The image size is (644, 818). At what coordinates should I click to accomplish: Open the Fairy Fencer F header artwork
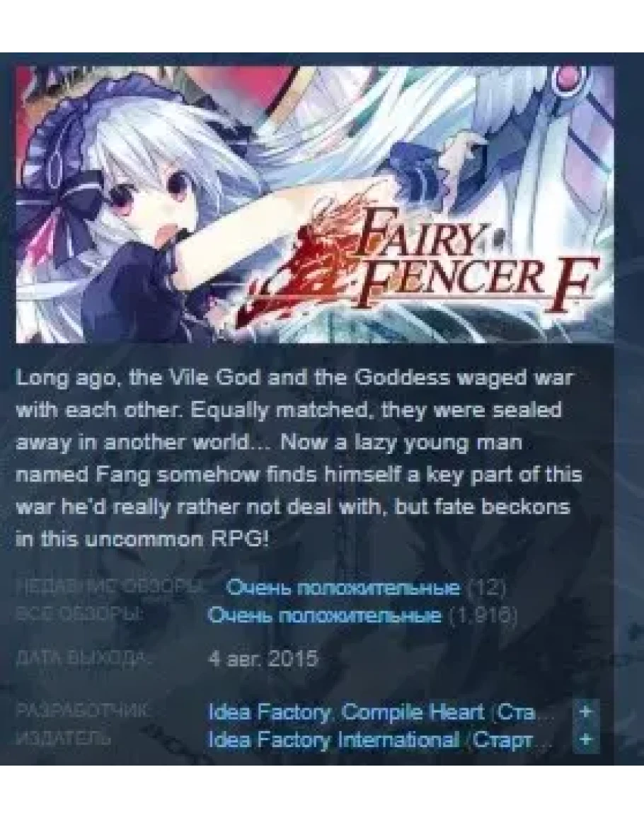tap(314, 205)
